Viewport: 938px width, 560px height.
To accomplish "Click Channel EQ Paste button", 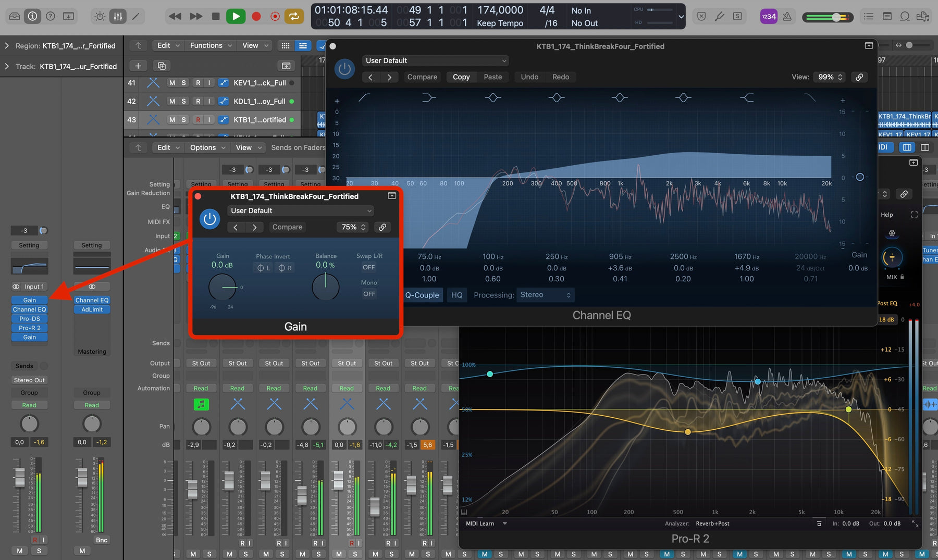I will [x=493, y=77].
